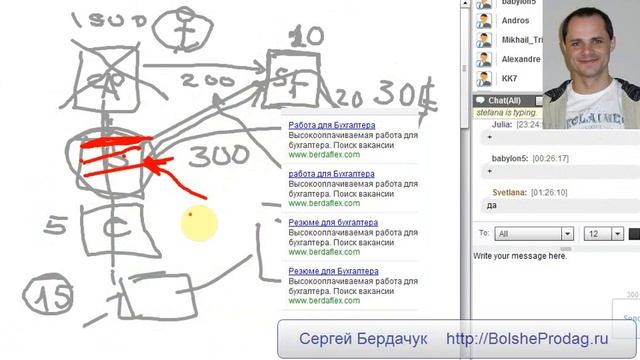
Task: Open last 'Резюме для Бухгалтера' ad link
Action: point(333,271)
